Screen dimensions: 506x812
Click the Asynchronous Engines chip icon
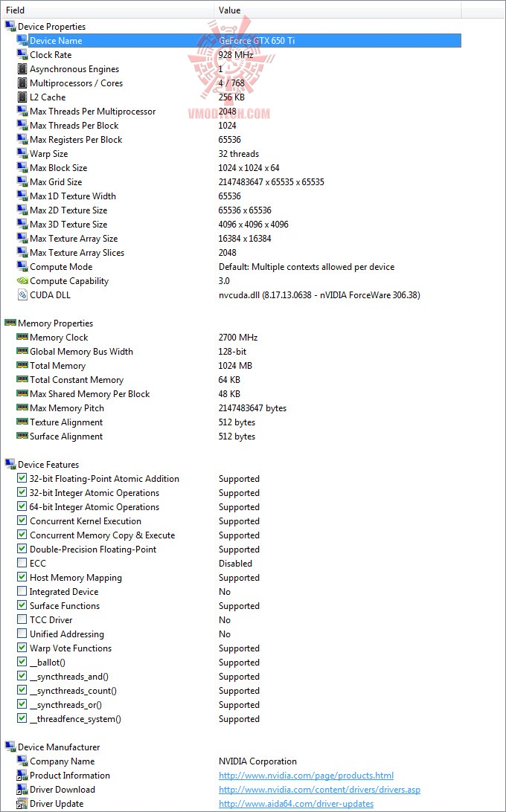22,69
